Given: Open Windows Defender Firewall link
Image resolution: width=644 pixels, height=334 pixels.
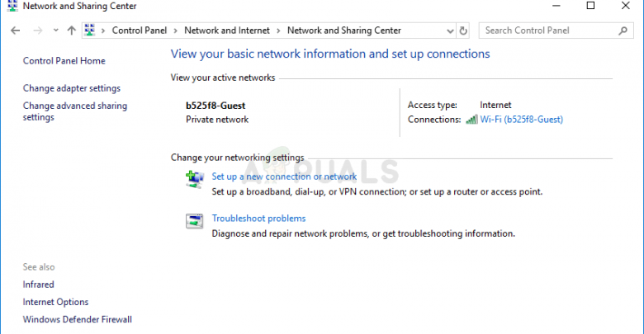Looking at the screenshot, I should coord(77,319).
